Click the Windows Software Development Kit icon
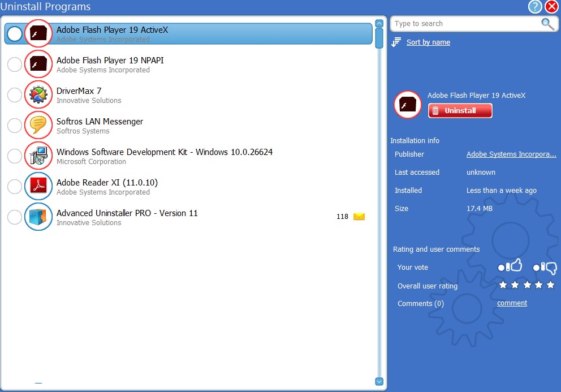This screenshot has height=392, width=561. pyautogui.click(x=38, y=156)
